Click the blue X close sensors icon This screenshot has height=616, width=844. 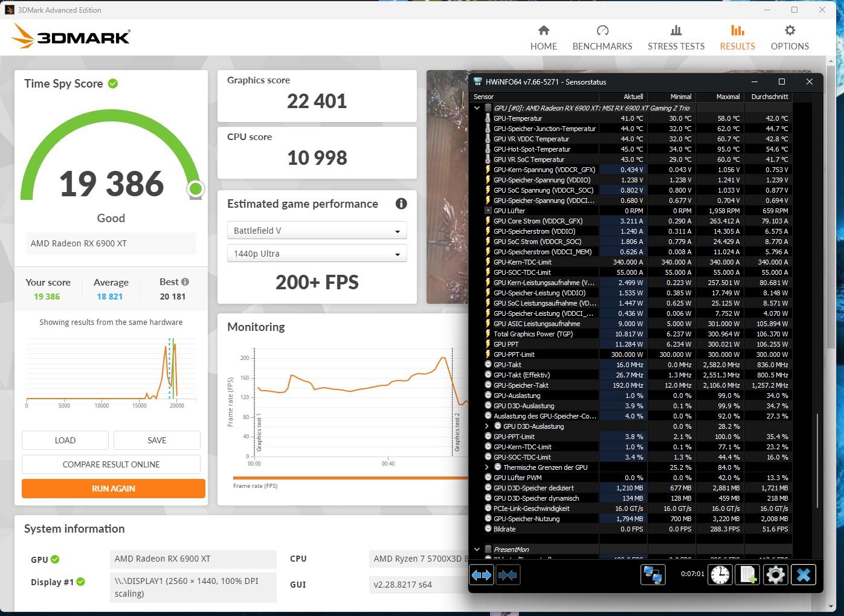pyautogui.click(x=804, y=574)
